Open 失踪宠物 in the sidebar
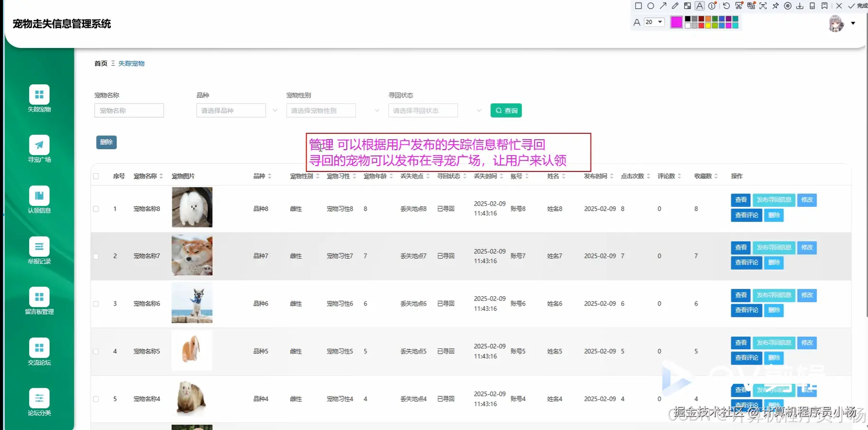Viewport: 868px width, 430px height. click(39, 99)
